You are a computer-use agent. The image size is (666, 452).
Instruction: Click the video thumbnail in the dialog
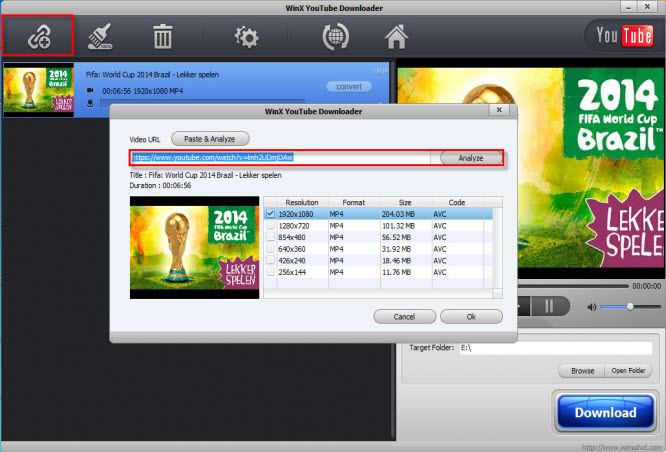pyautogui.click(x=195, y=247)
